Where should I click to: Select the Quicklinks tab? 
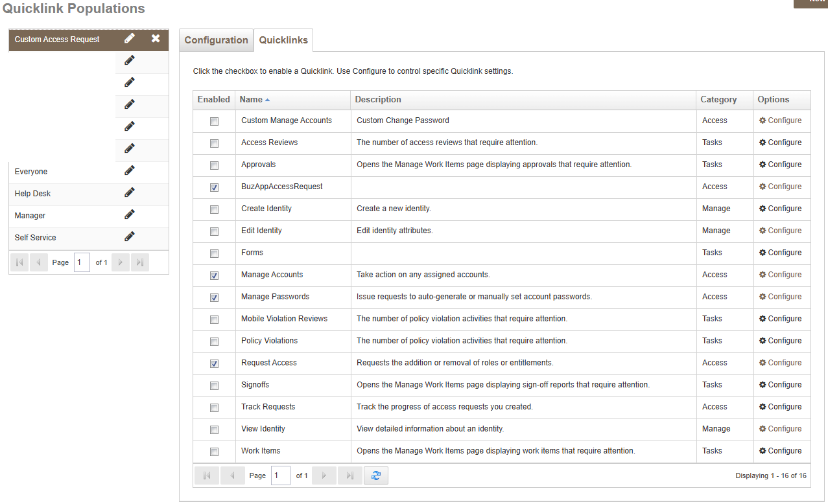coord(283,40)
